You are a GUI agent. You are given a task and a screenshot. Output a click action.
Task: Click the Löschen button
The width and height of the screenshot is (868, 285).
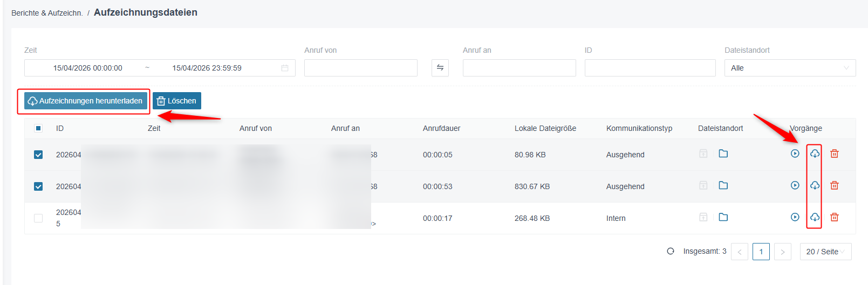coord(177,101)
